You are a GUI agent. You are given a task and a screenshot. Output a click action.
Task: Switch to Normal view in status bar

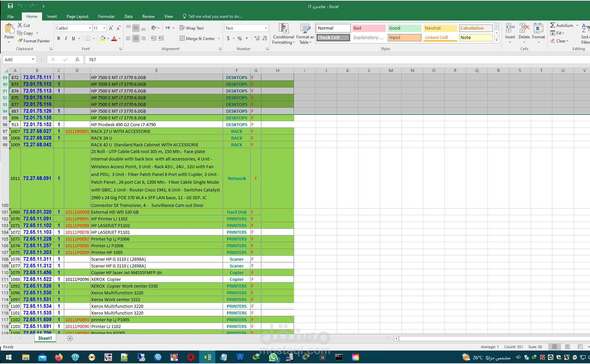[555, 347]
